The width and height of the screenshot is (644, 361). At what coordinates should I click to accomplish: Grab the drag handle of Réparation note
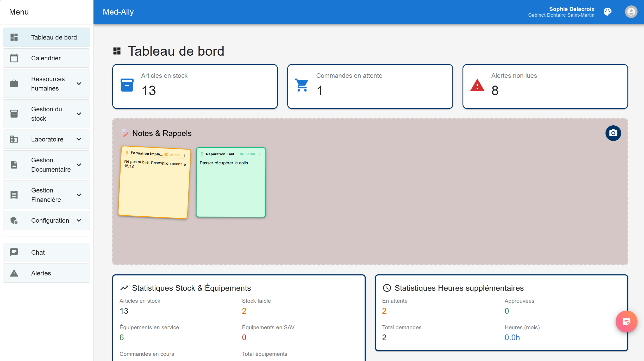[202, 154]
